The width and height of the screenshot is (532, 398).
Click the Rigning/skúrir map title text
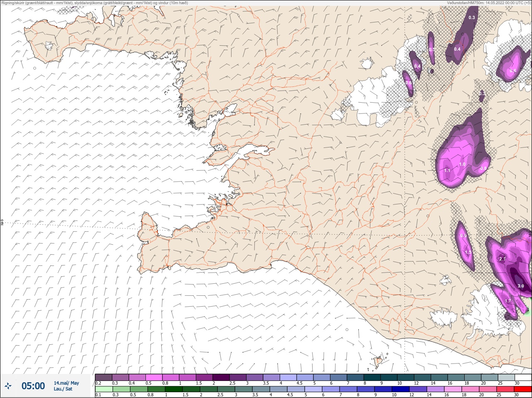94,3
